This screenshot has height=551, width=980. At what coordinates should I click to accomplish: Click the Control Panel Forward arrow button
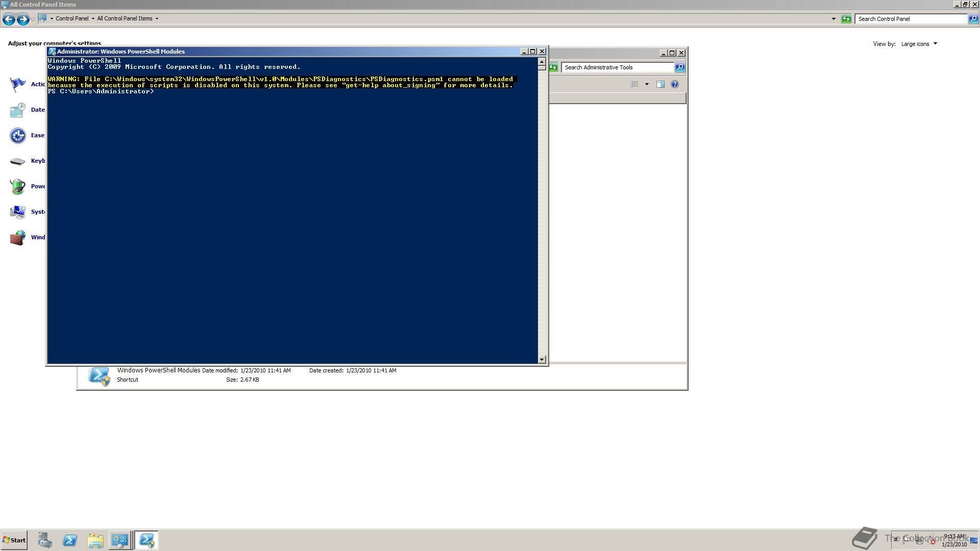click(x=23, y=19)
